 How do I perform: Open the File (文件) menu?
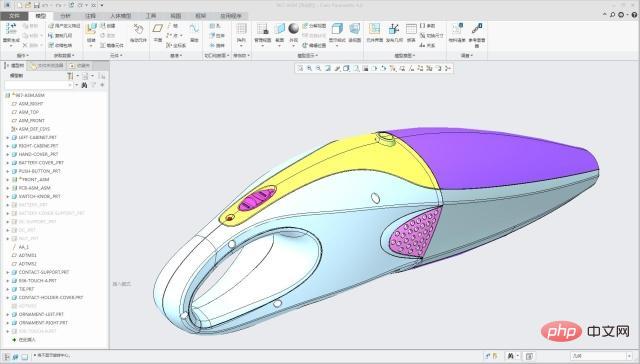pos(14,16)
